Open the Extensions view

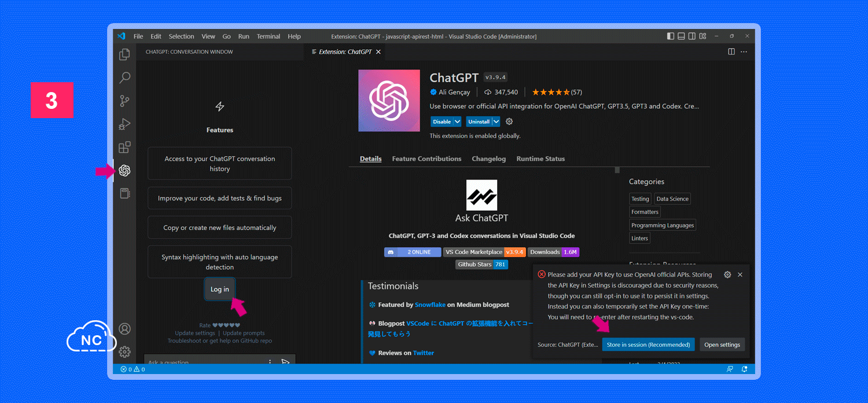tap(124, 147)
